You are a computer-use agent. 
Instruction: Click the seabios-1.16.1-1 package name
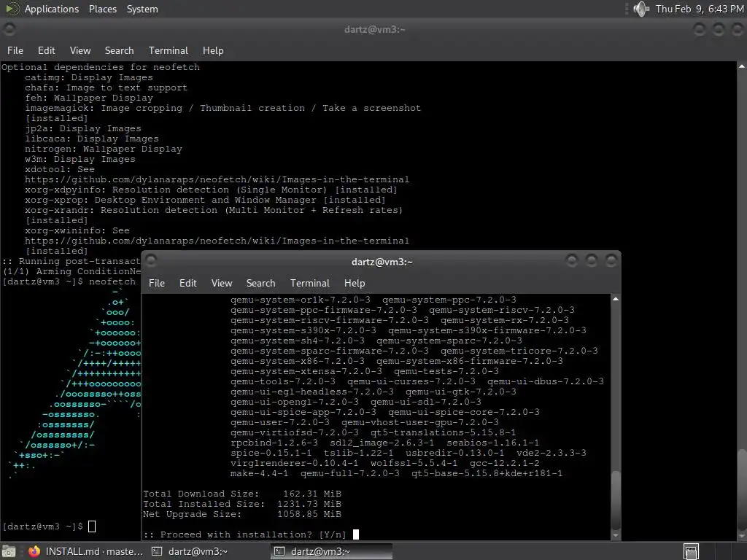click(x=492, y=443)
